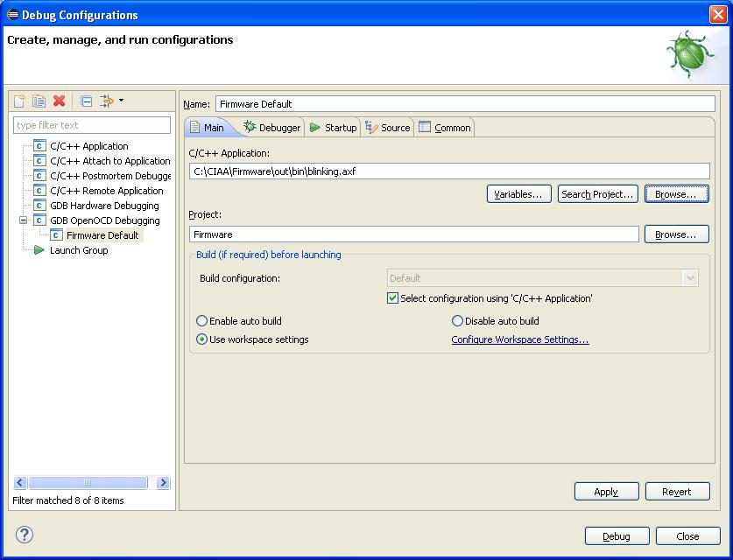Click the Firmware Default configuration icon
The width and height of the screenshot is (733, 560).
point(56,234)
